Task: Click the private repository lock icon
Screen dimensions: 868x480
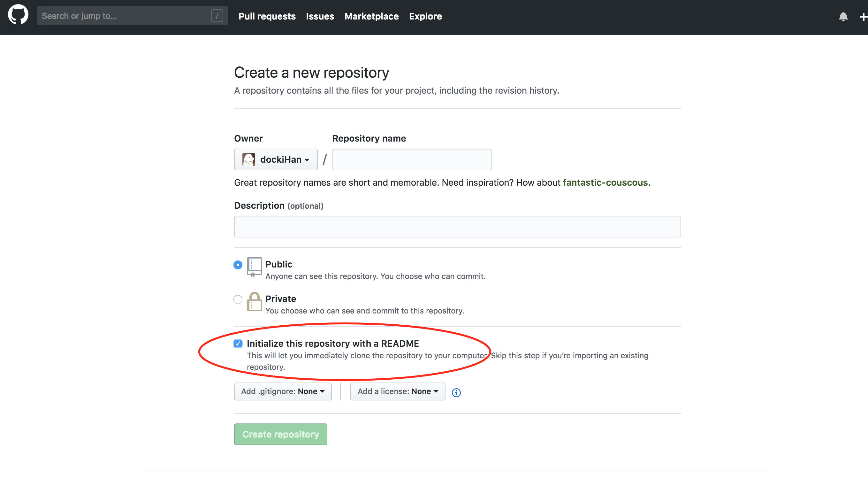Action: coord(254,302)
